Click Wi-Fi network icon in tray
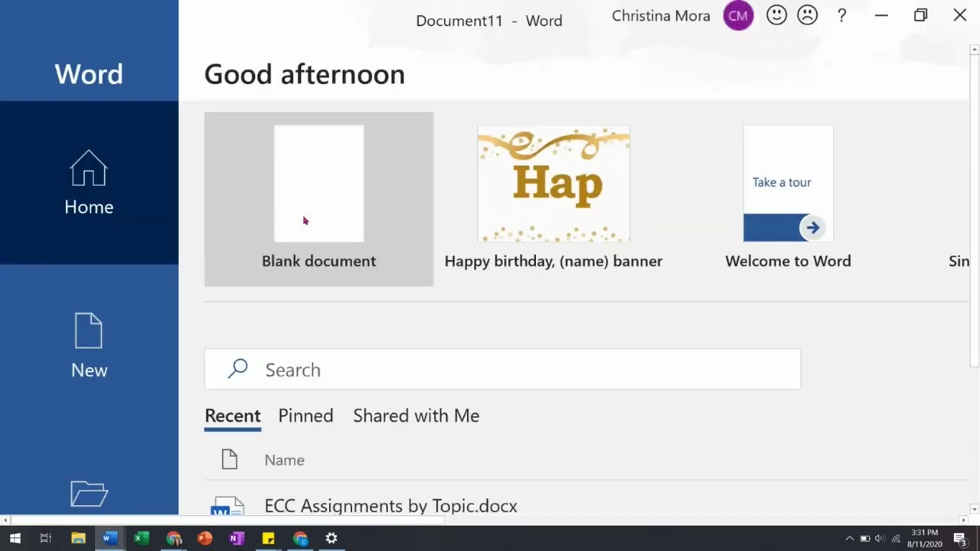Image resolution: width=980 pixels, height=551 pixels. click(896, 539)
